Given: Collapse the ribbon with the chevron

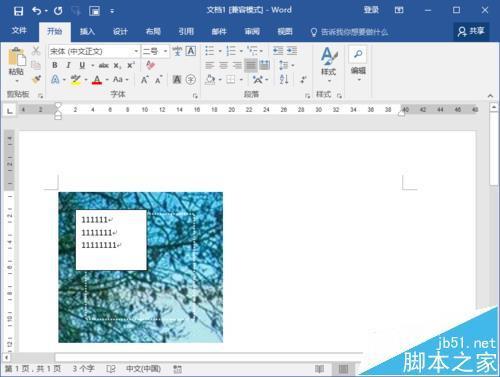Looking at the screenshot, I should [490, 96].
